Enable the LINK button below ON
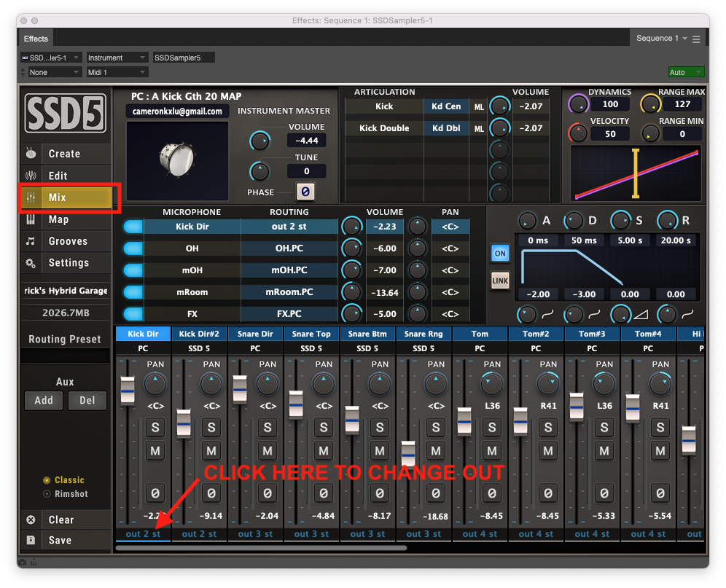726x588 pixels. (x=500, y=279)
